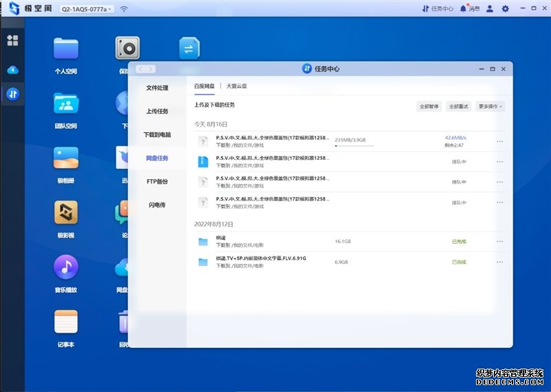Click 剩余2:47 remaining time text
This screenshot has height=392, width=551.
tap(454, 145)
